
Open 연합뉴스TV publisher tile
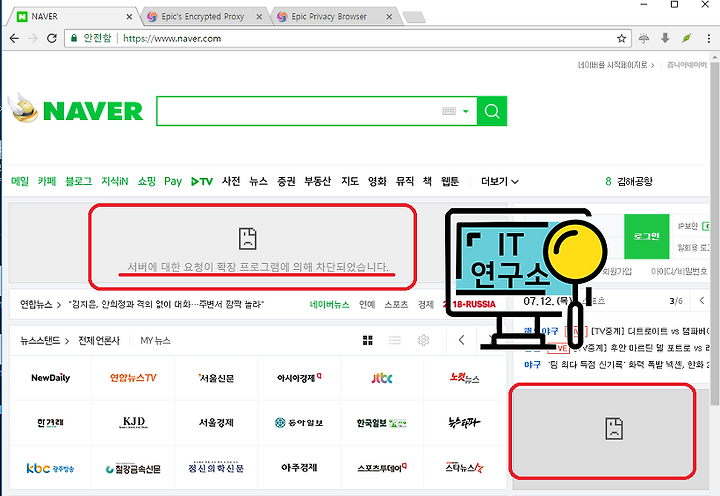click(133, 378)
